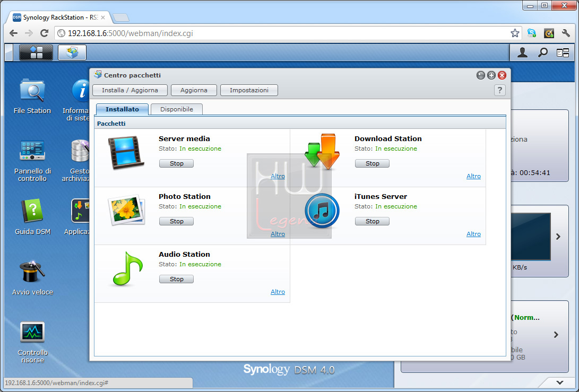
Task: Click the browser extension icon beside Skype
Action: [549, 33]
